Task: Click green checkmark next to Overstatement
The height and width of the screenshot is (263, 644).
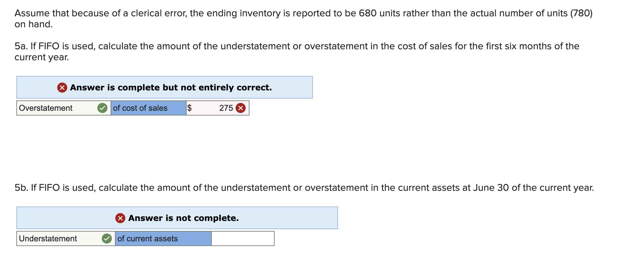Action: coord(102,108)
